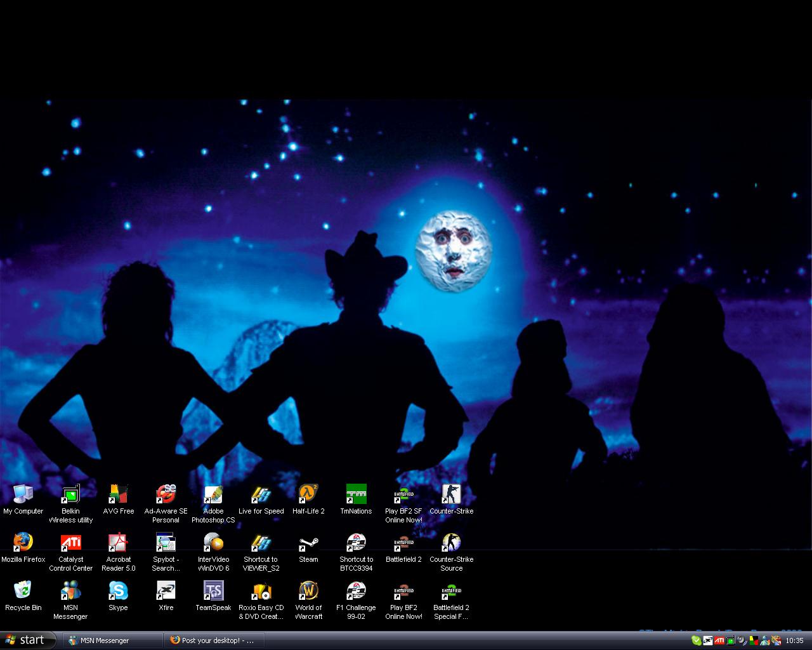The image size is (812, 650).
Task: Click the Counter-Strike Source shortcut
Action: [451, 552]
